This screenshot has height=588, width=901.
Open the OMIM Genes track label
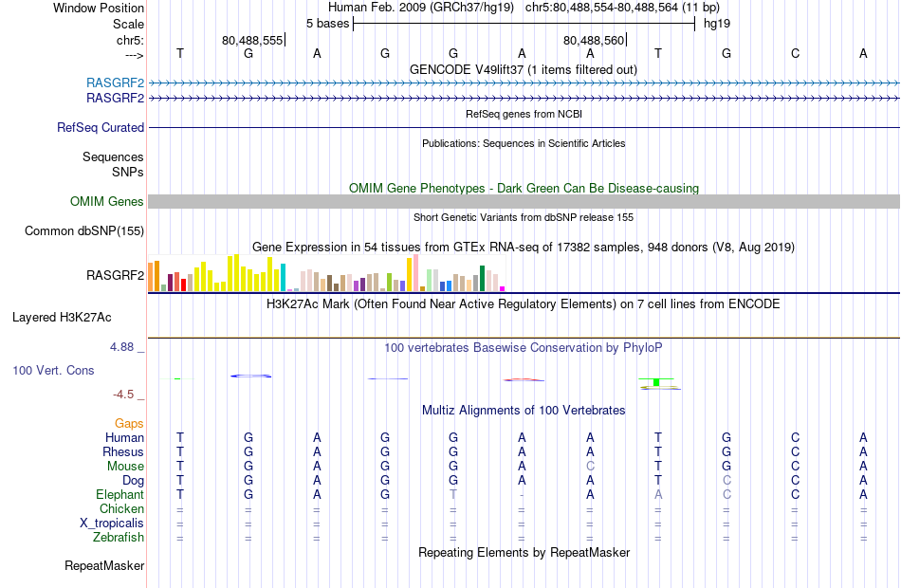tap(106, 201)
